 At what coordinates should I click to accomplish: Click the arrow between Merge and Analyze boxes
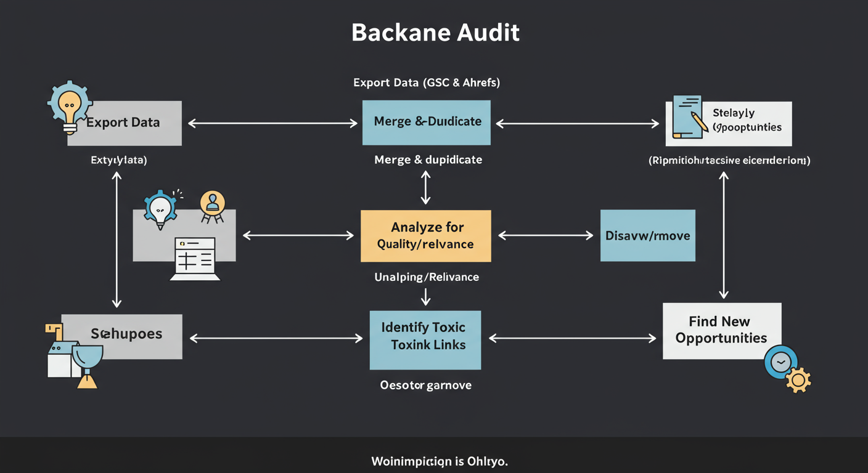(425, 188)
